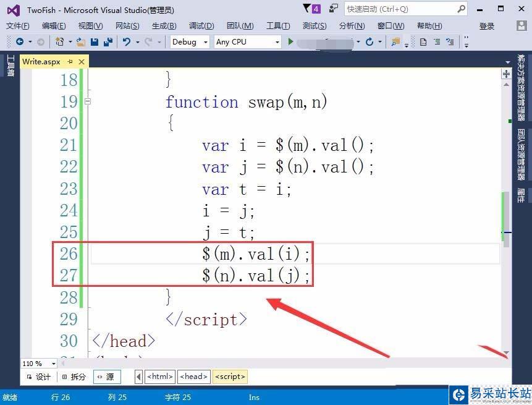
Task: Open the 视图(V) menu
Action: (90, 26)
